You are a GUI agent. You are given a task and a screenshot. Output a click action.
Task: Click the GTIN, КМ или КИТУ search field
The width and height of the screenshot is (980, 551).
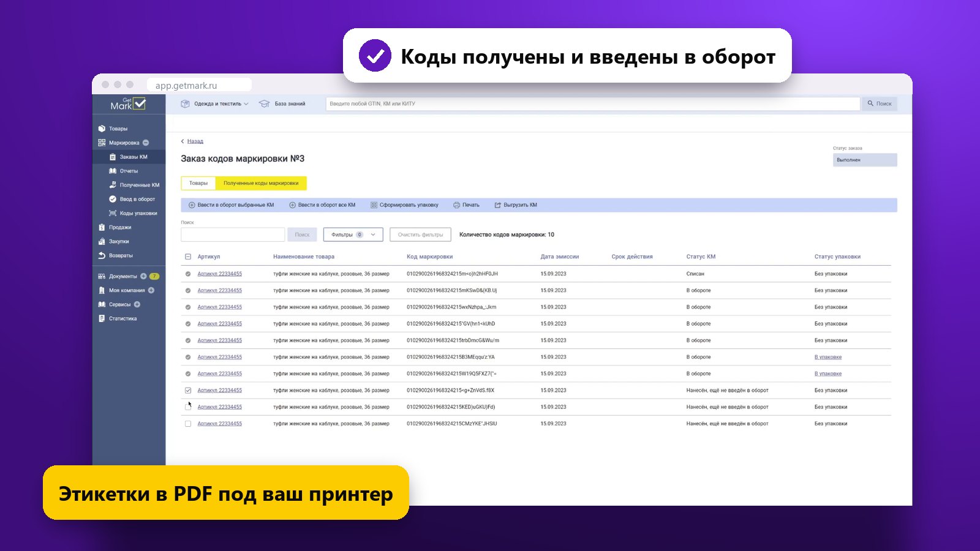pyautogui.click(x=592, y=104)
